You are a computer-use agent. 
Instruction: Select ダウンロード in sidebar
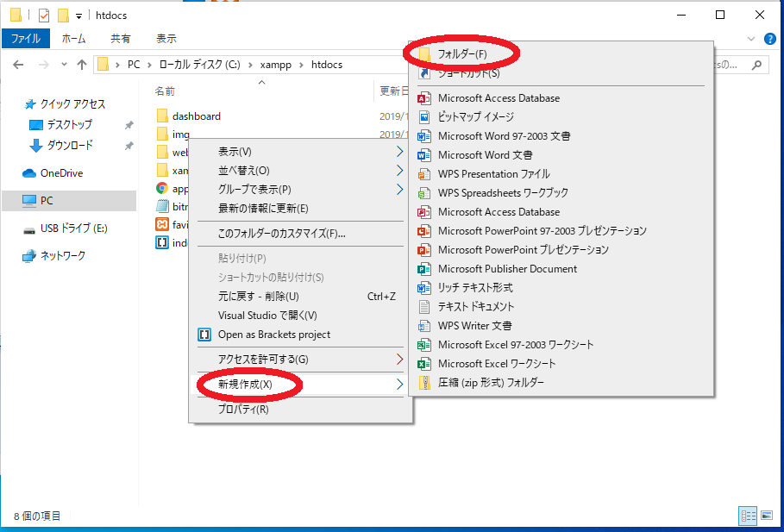[x=70, y=145]
